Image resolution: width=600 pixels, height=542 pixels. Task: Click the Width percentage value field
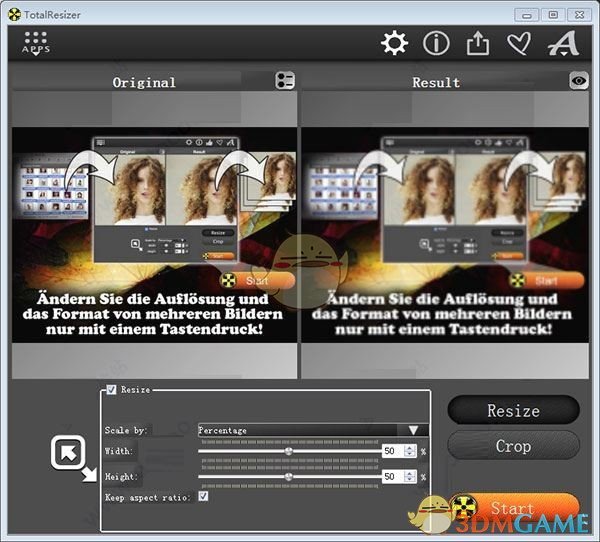pyautogui.click(x=393, y=451)
